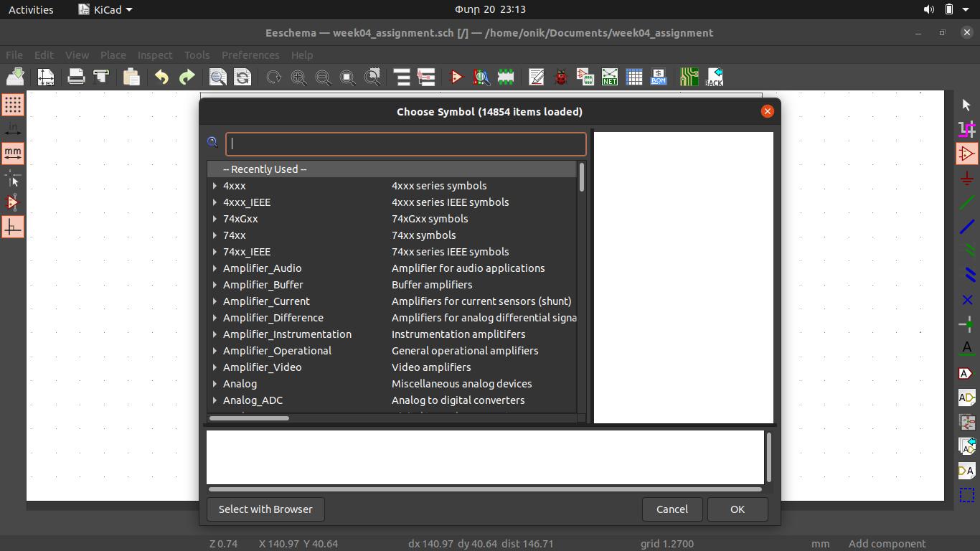The image size is (980, 551).
Task: Open the Preferences menu
Action: [250, 55]
